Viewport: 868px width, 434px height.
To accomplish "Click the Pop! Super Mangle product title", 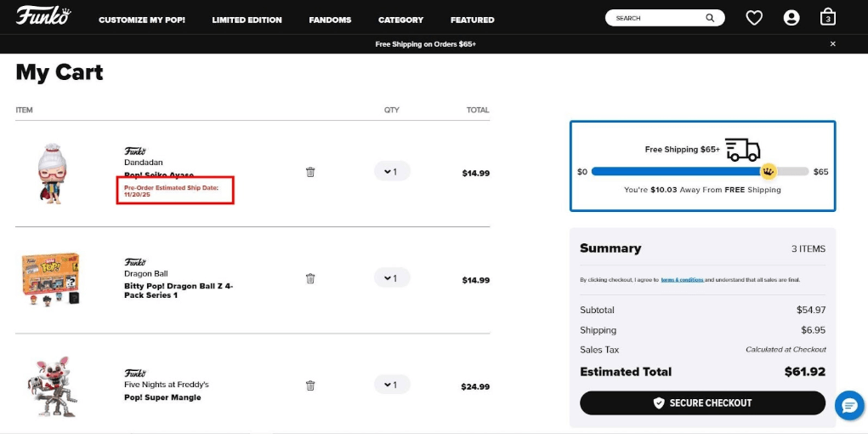I will (x=162, y=397).
